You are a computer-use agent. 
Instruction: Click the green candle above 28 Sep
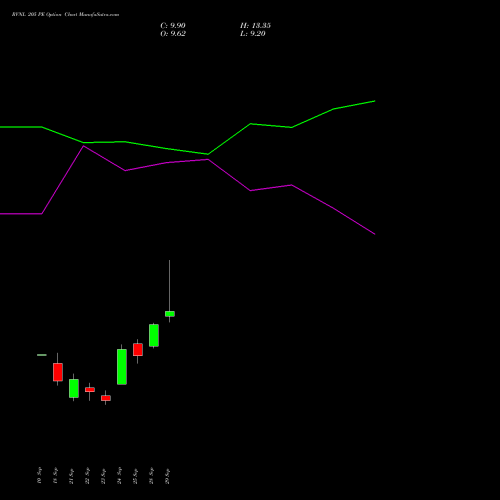(154, 335)
